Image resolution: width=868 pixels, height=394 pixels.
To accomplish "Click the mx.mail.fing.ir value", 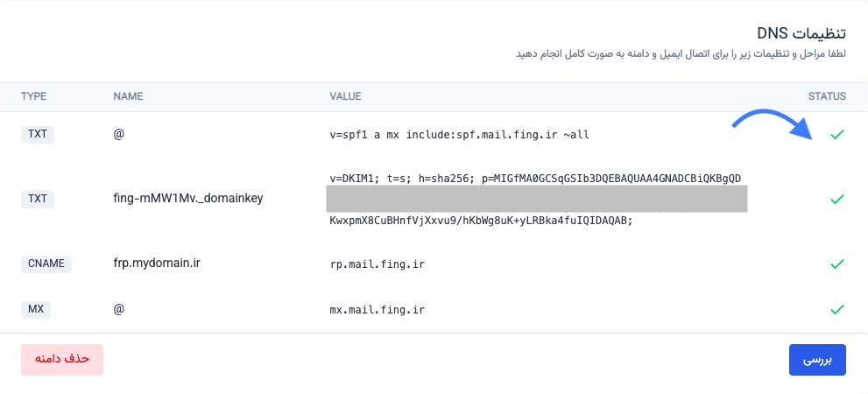I will pyautogui.click(x=378, y=310).
